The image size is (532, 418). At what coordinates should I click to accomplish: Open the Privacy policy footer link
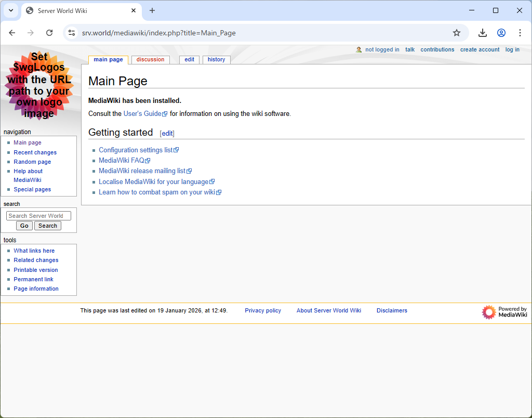click(x=263, y=311)
